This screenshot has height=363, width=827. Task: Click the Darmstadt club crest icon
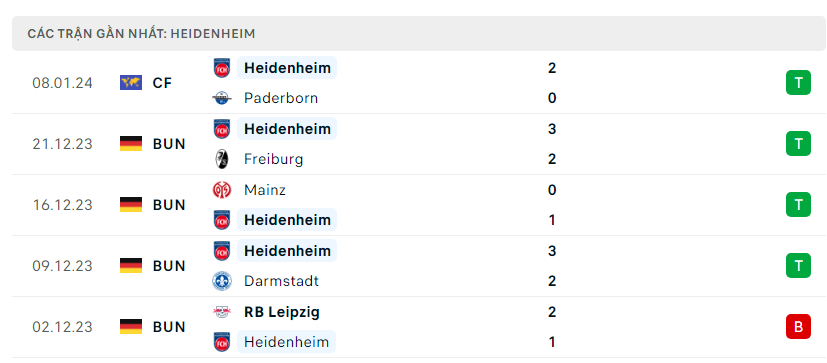[x=222, y=281]
